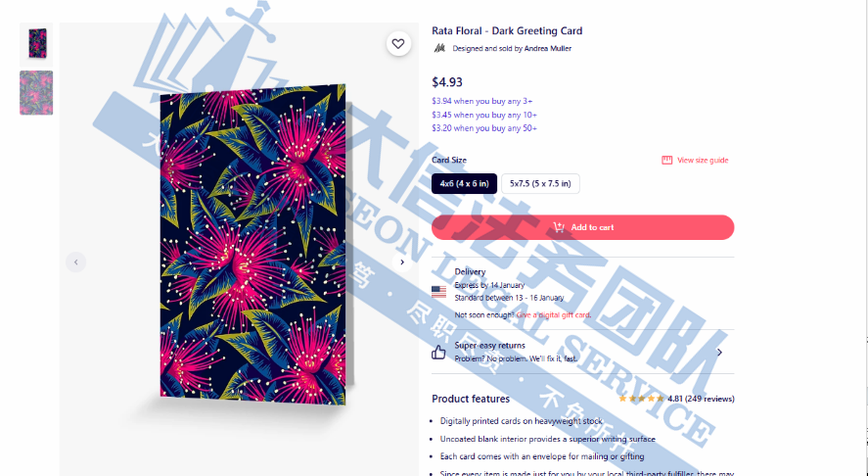Select the pattern close-up thumbnail
This screenshot has width=868, height=476.
[x=36, y=92]
